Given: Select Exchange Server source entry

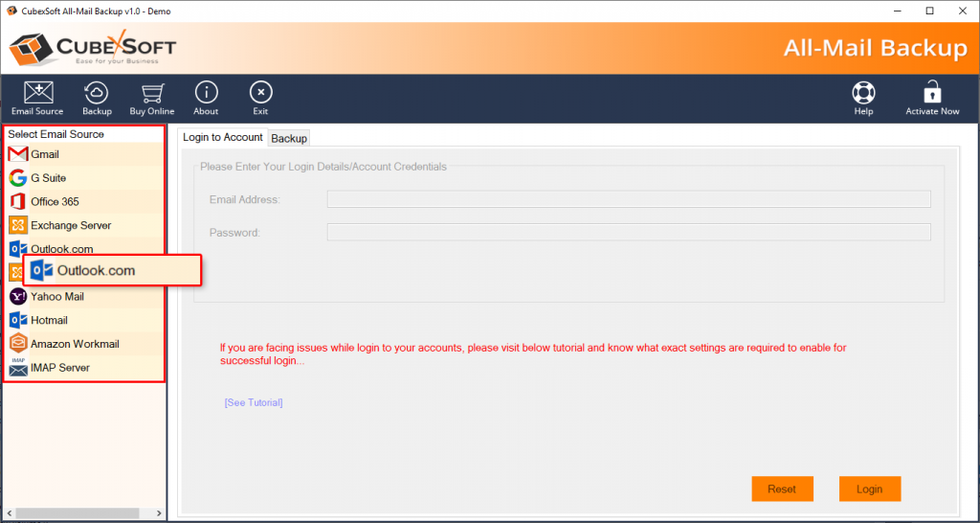Looking at the screenshot, I should coord(85,225).
